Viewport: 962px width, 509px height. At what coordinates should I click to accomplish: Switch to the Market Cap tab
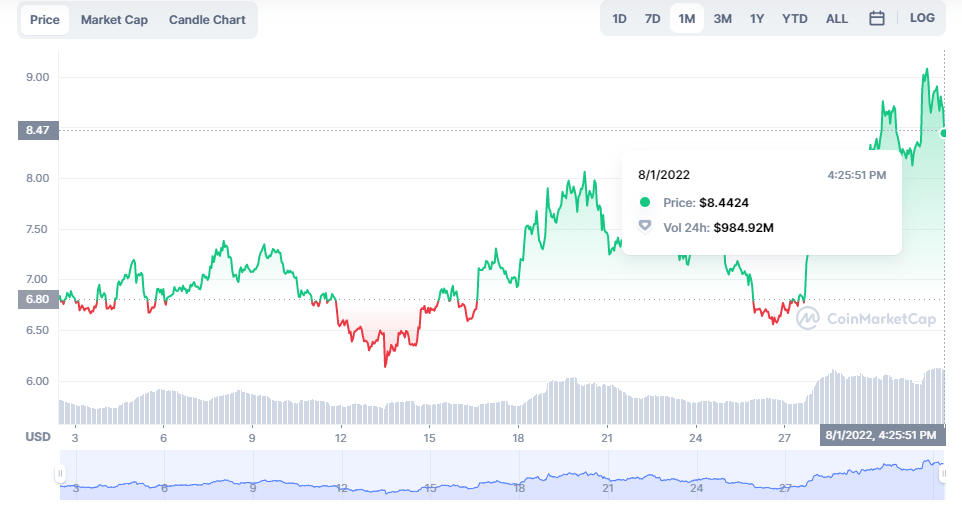[114, 20]
